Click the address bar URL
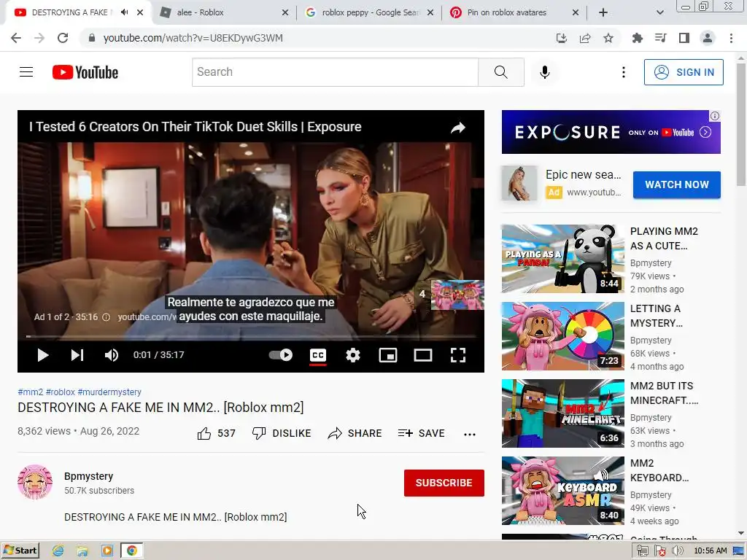The height and width of the screenshot is (560, 747). [x=193, y=38]
